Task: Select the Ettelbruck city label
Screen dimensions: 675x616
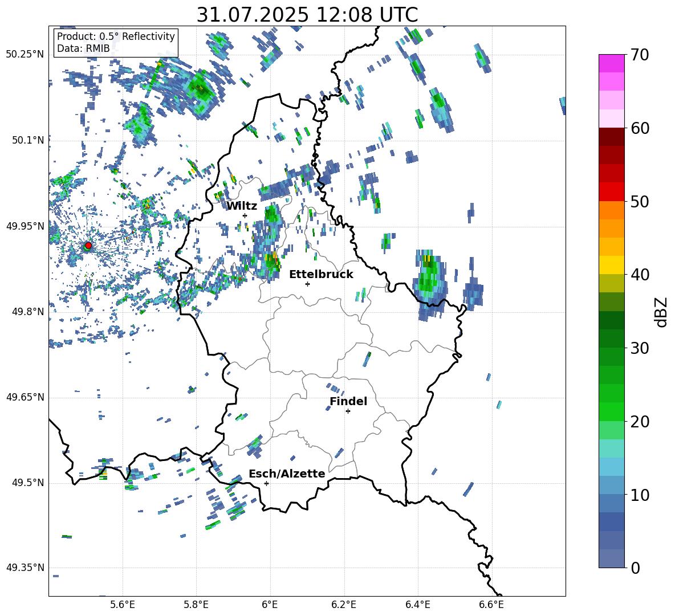Action: pos(321,275)
